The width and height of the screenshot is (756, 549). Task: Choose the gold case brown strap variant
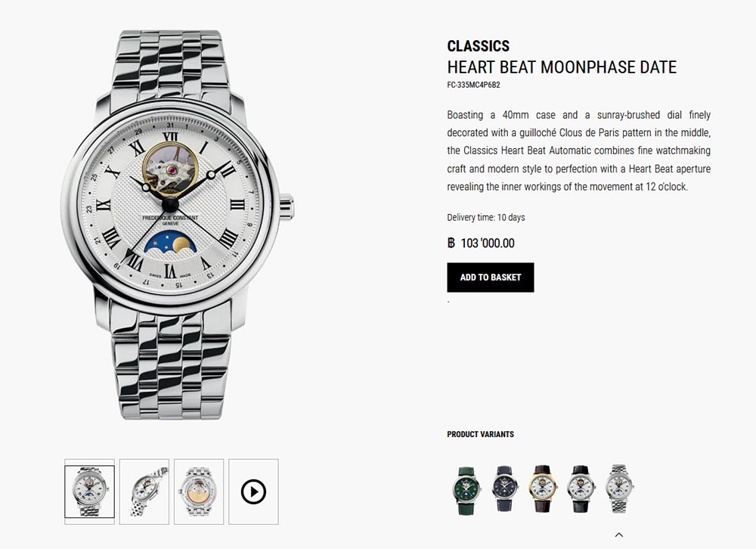pos(542,489)
